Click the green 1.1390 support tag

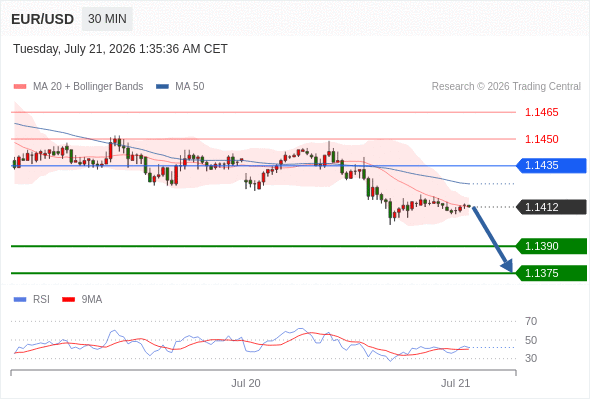point(551,246)
